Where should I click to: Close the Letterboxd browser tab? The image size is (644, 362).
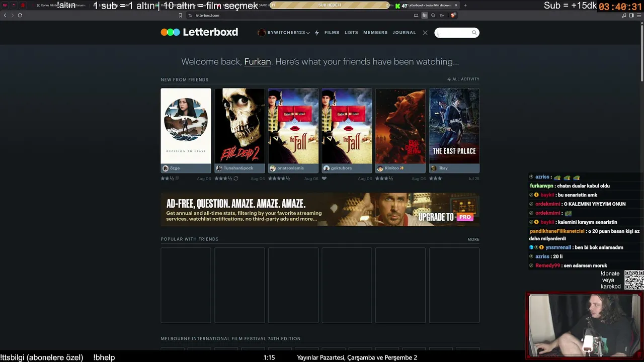(456, 6)
